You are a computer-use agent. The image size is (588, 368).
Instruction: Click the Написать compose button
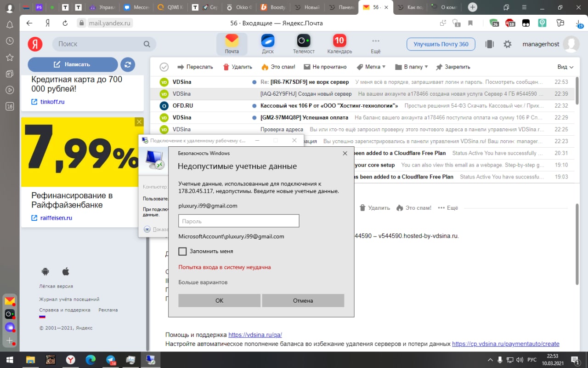(73, 64)
